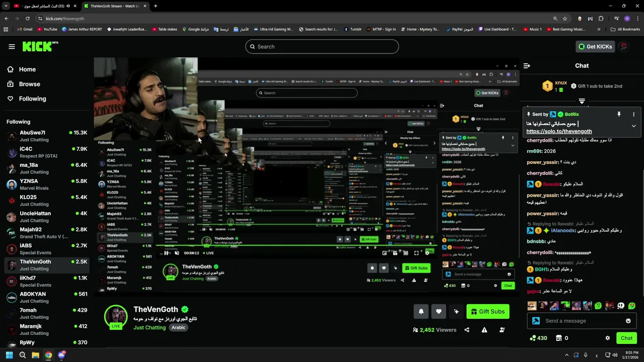
Task: Open chat settings gear icon
Action: coord(607,338)
